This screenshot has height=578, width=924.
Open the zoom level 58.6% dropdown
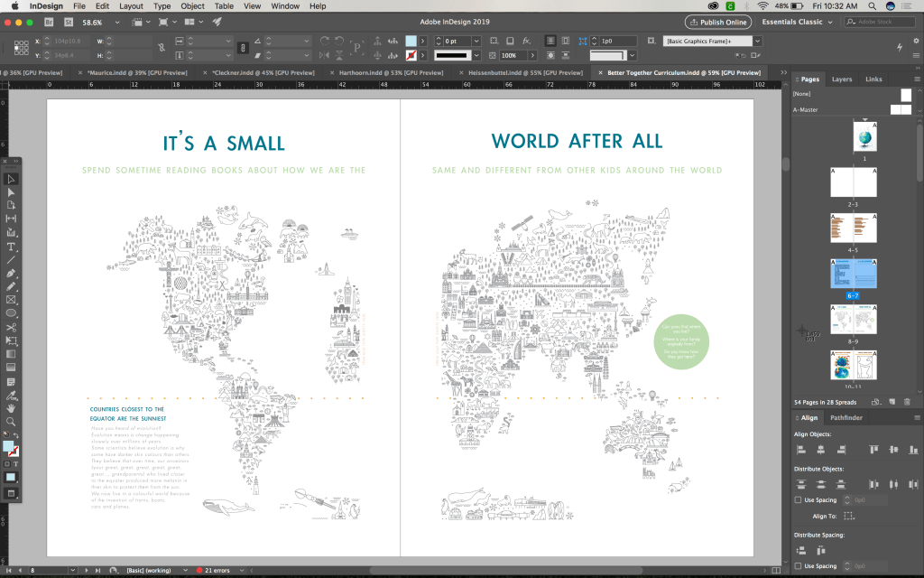[117, 22]
